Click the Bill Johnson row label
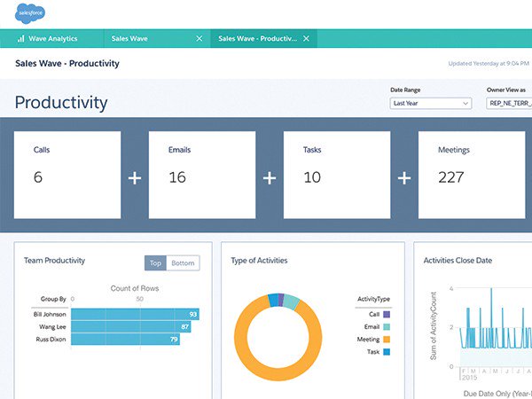Viewport: 532px width, 399px height. (50, 314)
